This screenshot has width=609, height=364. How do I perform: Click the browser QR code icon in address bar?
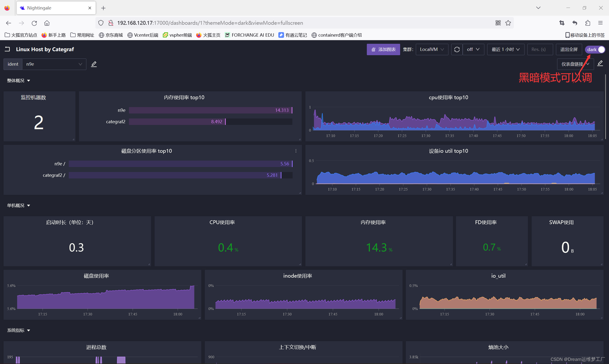pos(498,23)
